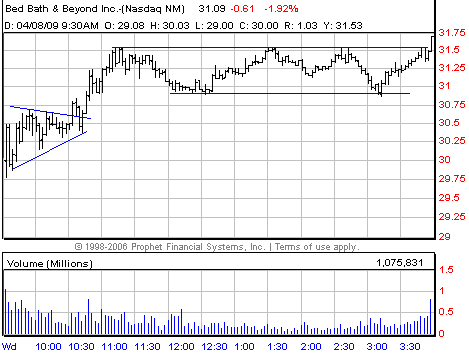Click the -0.61 price change value
469x361 pixels.
pos(242,9)
